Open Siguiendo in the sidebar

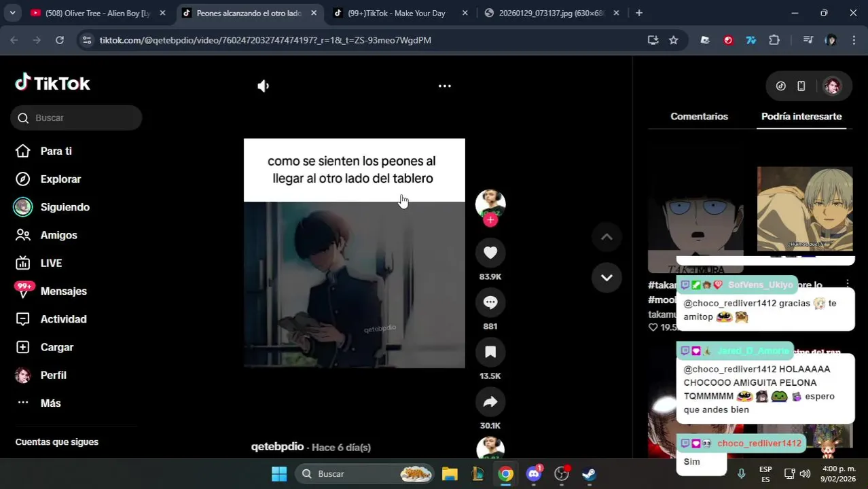65,207
